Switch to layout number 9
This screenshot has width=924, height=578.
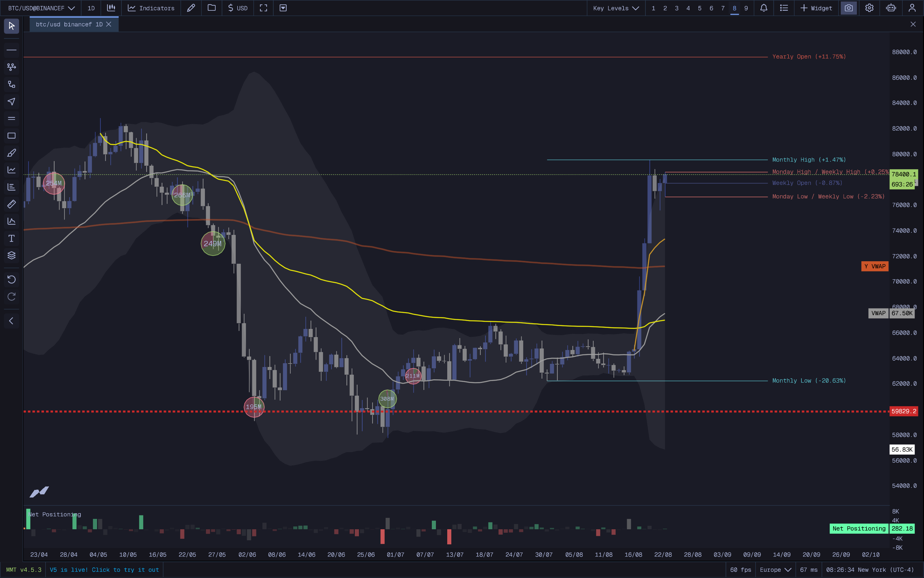(x=746, y=8)
